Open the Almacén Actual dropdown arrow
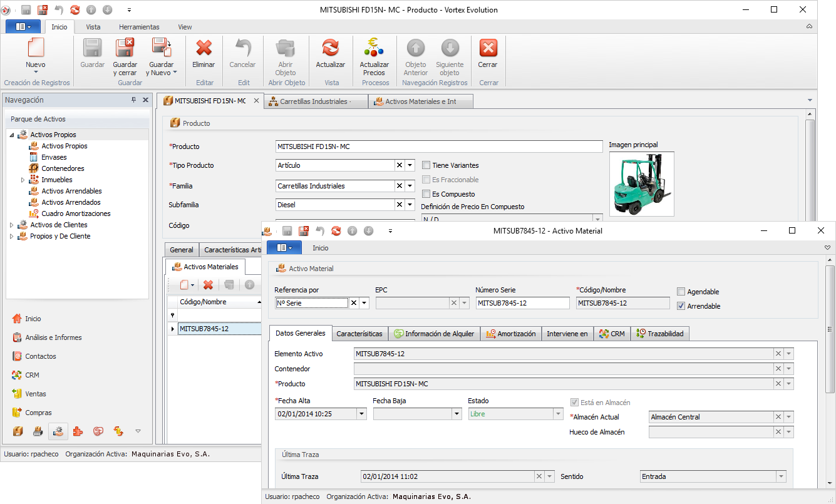 (789, 417)
